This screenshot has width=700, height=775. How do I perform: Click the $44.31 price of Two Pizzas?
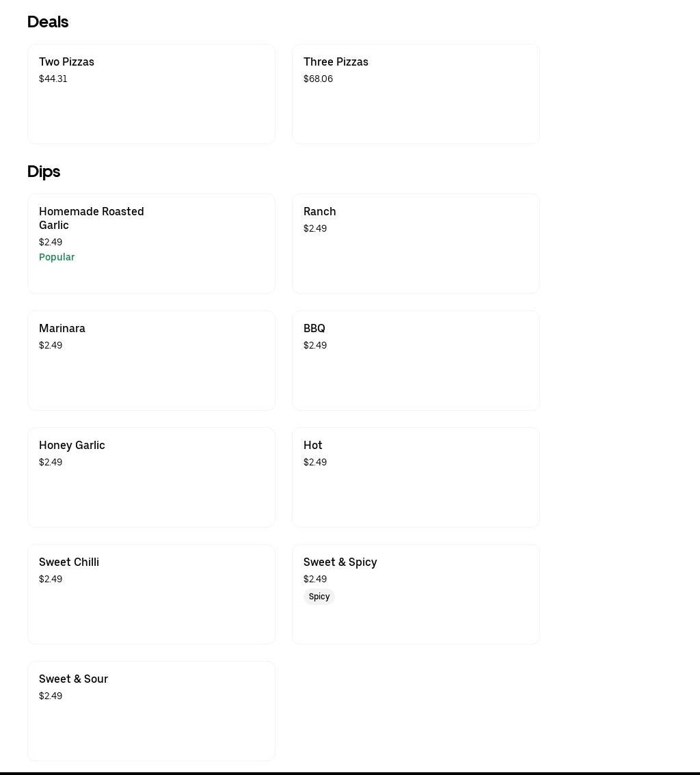click(53, 79)
